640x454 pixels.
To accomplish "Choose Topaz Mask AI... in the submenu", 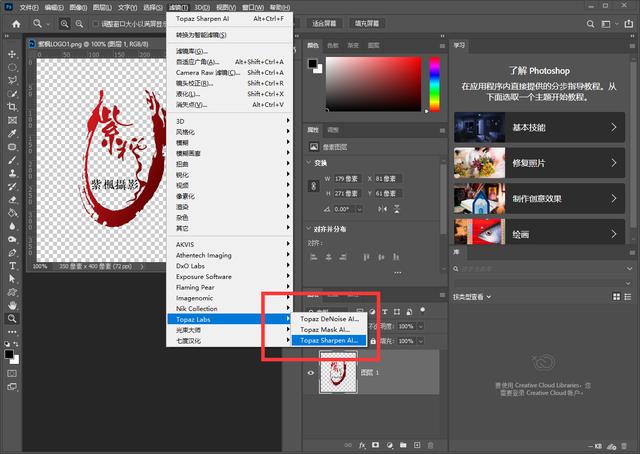I will tap(329, 329).
